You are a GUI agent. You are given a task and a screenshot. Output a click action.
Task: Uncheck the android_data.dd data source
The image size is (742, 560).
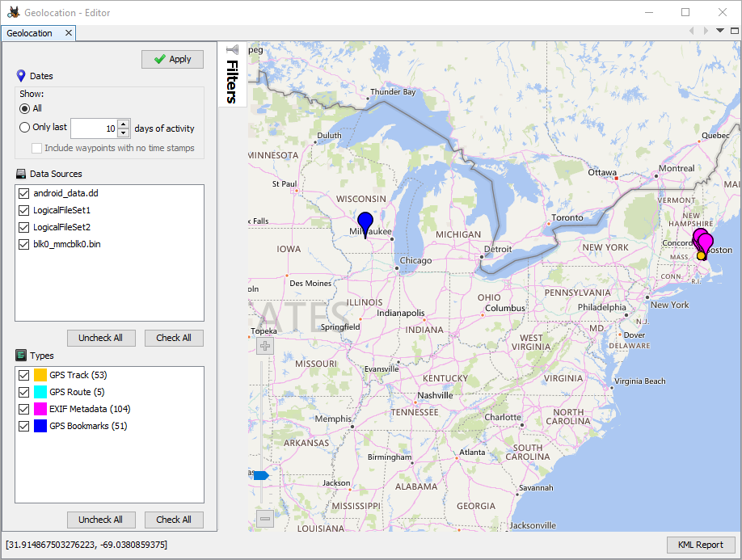pyautogui.click(x=23, y=193)
